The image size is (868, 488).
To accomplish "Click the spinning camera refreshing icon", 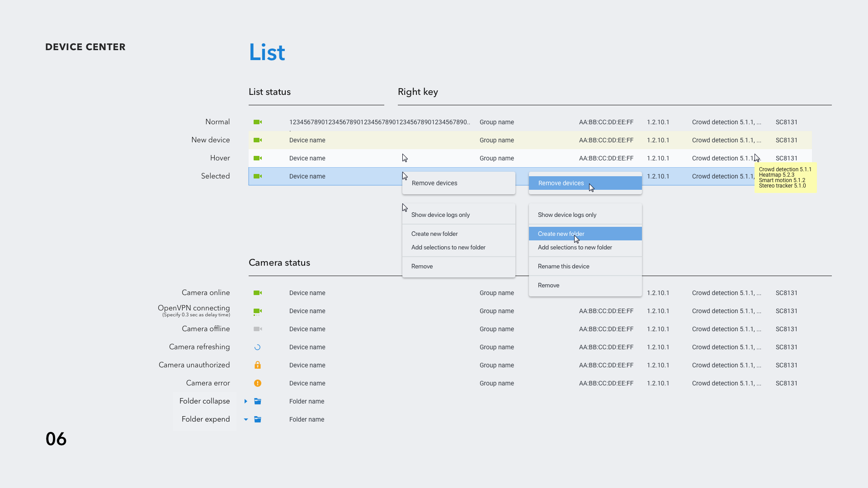I will (258, 347).
